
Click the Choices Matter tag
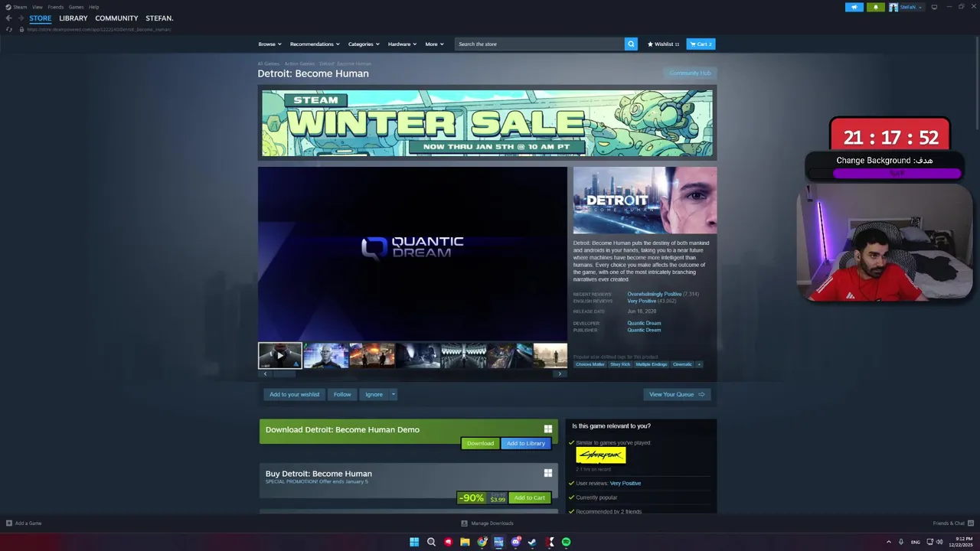click(590, 364)
